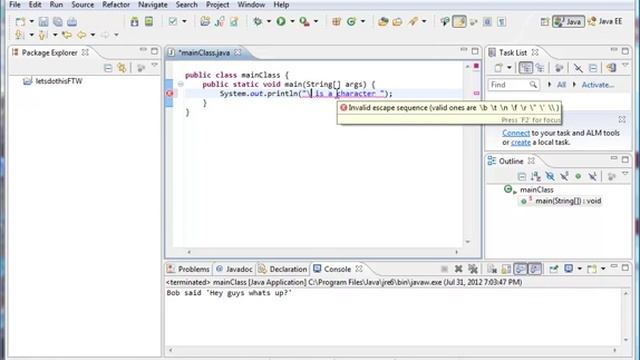Select main(String[]) : void in Outline
The width and height of the screenshot is (640, 360).
568,201
